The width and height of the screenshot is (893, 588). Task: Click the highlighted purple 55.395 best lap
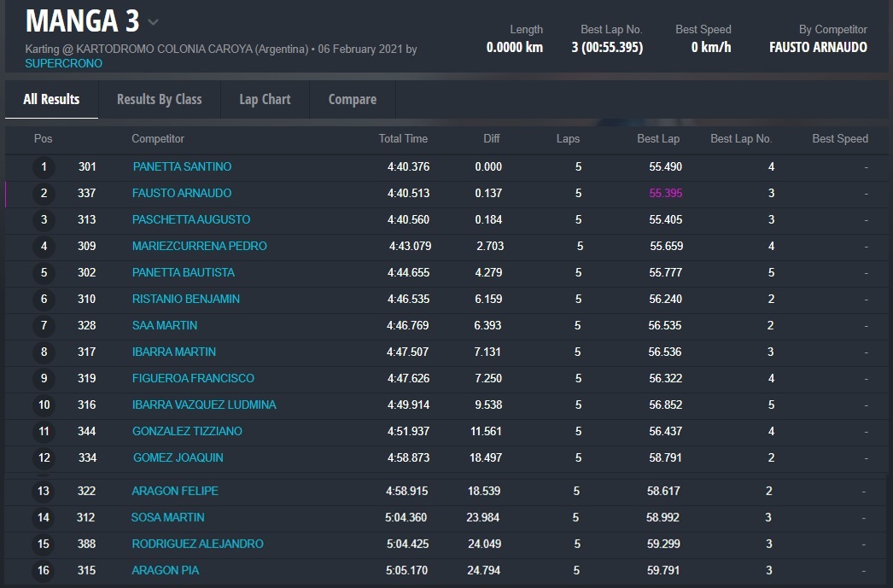point(665,193)
